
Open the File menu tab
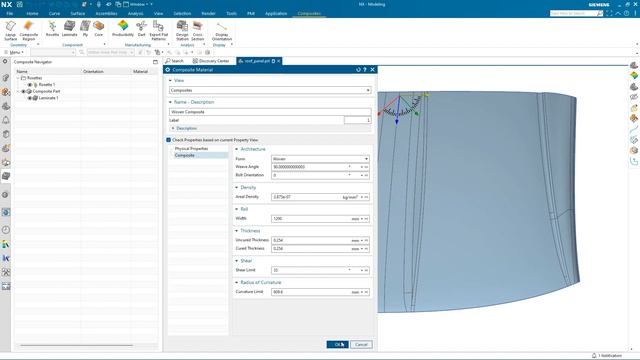coord(9,13)
